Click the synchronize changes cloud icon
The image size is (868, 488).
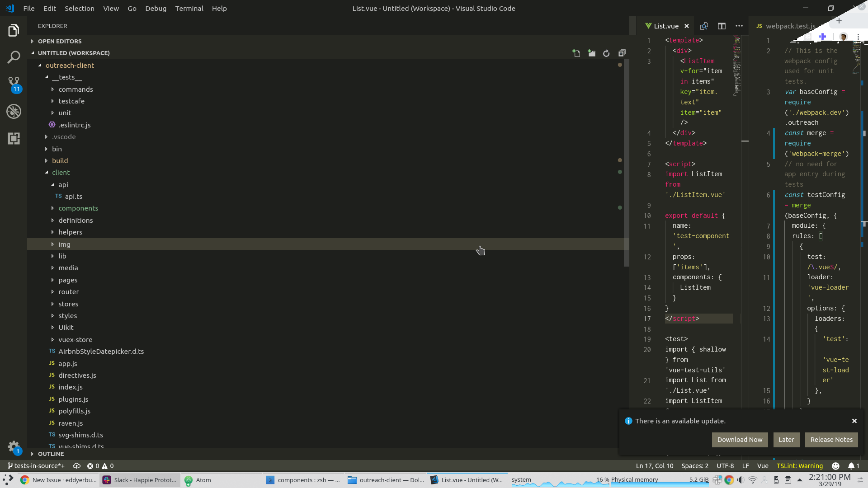tap(77, 466)
